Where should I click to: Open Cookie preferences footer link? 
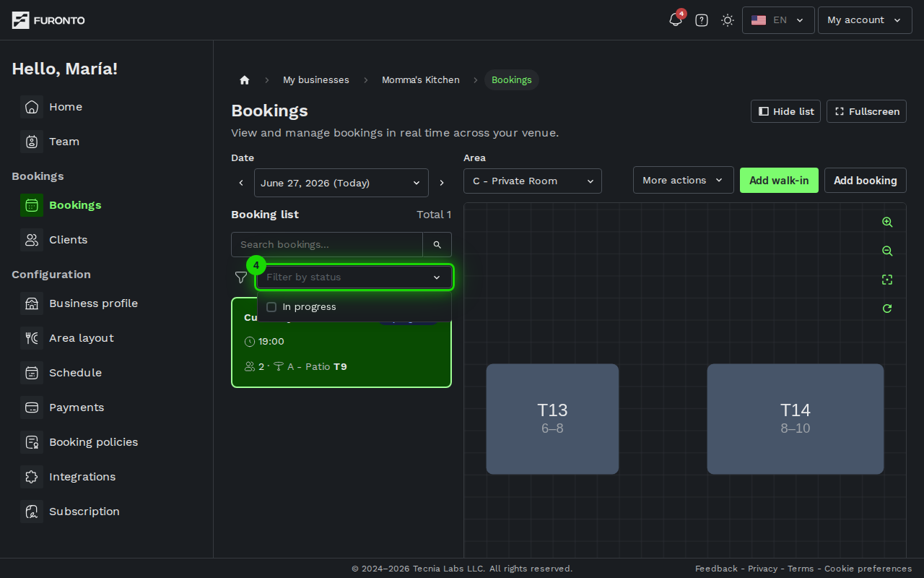(868, 569)
